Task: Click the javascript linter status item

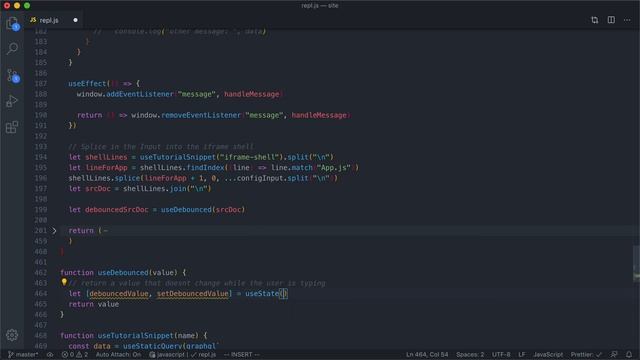Action: click(x=182, y=355)
